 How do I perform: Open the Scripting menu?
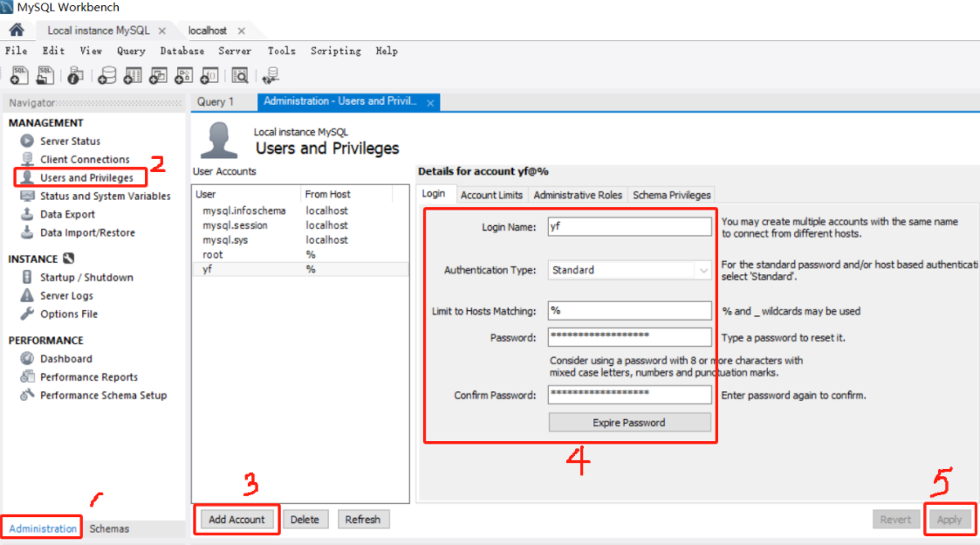336,51
